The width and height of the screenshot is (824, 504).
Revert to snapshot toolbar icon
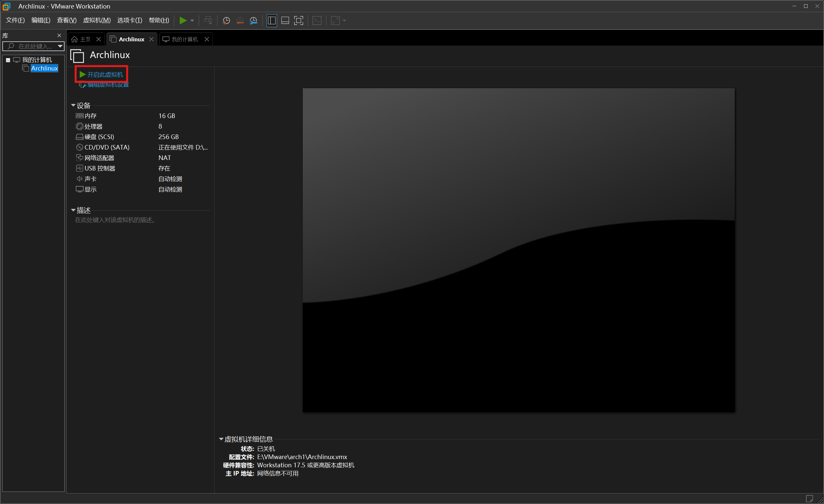click(240, 21)
